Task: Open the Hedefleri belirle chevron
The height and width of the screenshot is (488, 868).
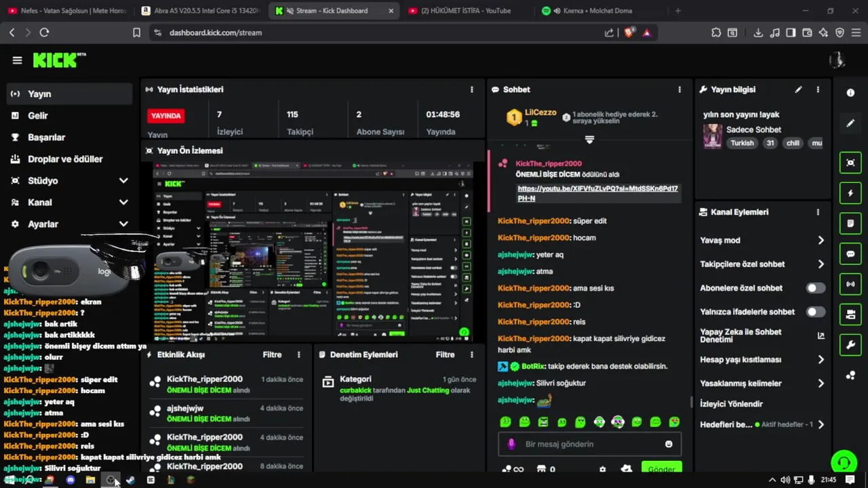Action: [821, 425]
